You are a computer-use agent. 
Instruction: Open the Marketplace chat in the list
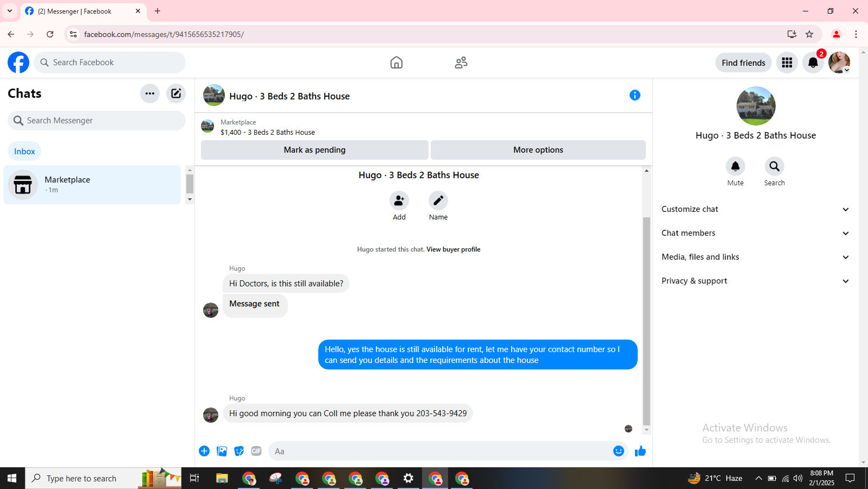92,185
